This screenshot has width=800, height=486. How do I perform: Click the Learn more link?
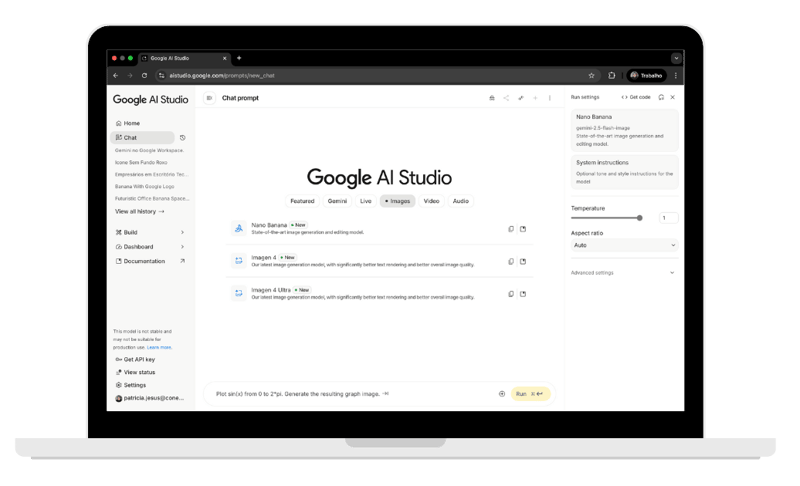(x=159, y=348)
